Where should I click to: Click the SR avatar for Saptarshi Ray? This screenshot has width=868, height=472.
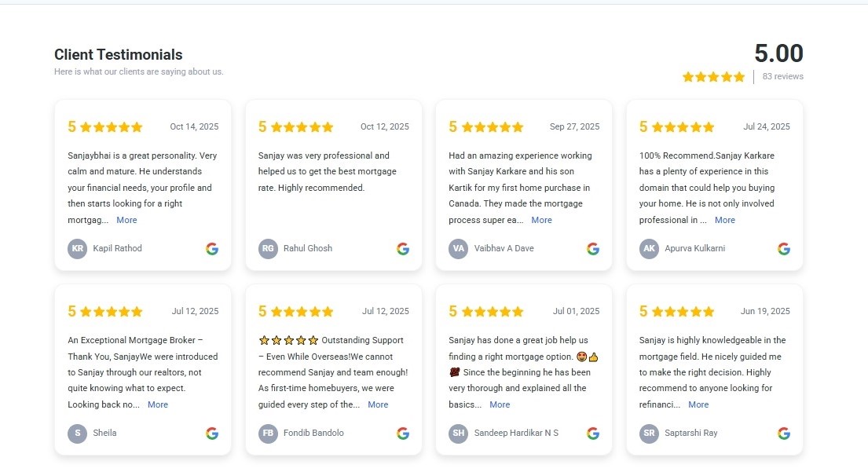pyautogui.click(x=649, y=434)
